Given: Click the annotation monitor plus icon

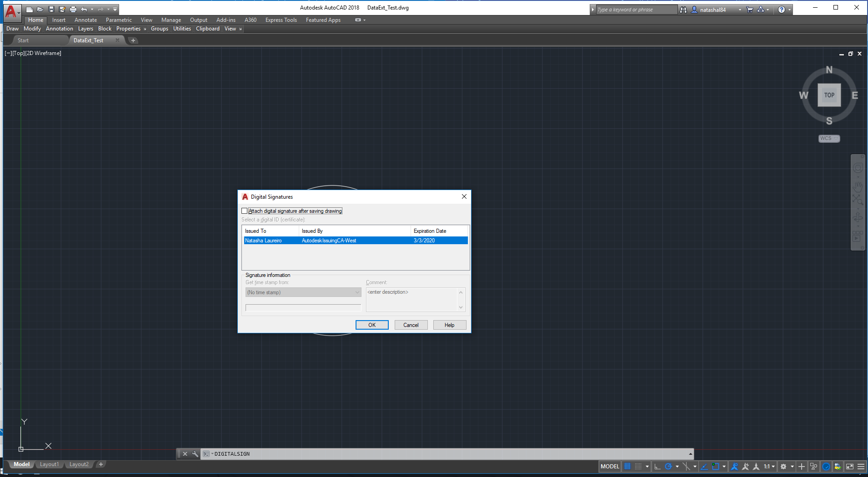Looking at the screenshot, I should click(802, 467).
